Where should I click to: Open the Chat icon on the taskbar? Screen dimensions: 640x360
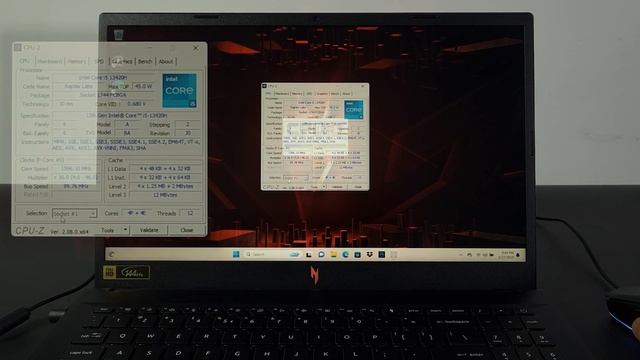coord(321,255)
